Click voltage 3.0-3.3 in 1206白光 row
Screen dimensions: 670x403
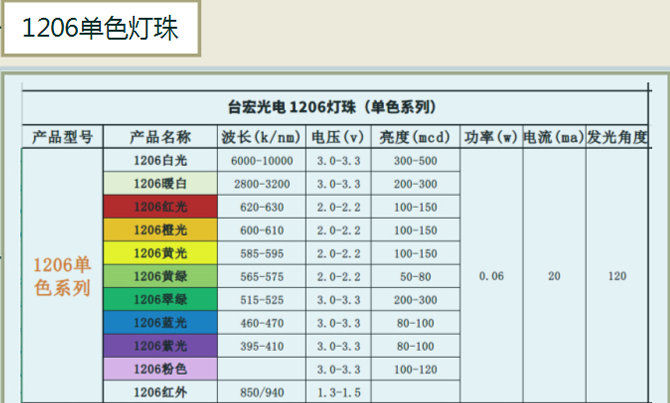coord(338,161)
